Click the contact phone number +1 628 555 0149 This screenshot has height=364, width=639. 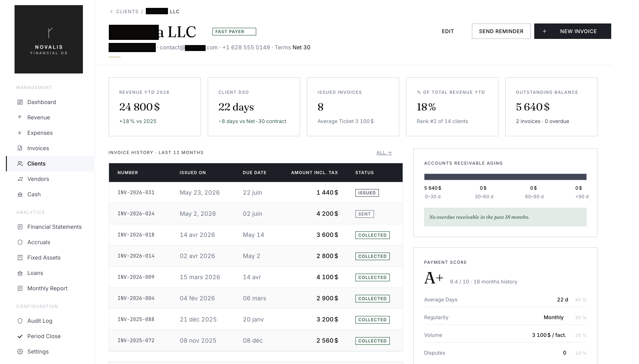(x=246, y=47)
